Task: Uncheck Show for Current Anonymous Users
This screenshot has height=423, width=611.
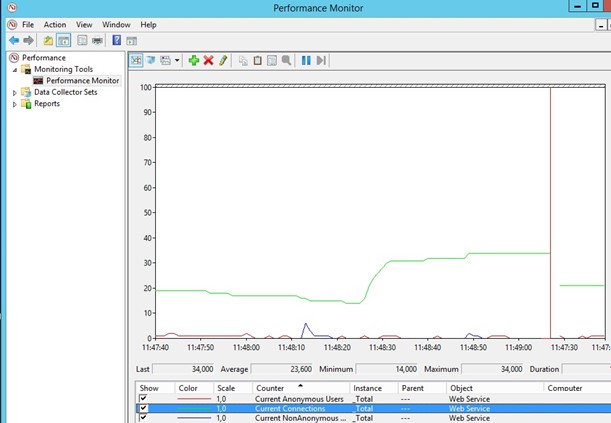Action: coord(143,399)
